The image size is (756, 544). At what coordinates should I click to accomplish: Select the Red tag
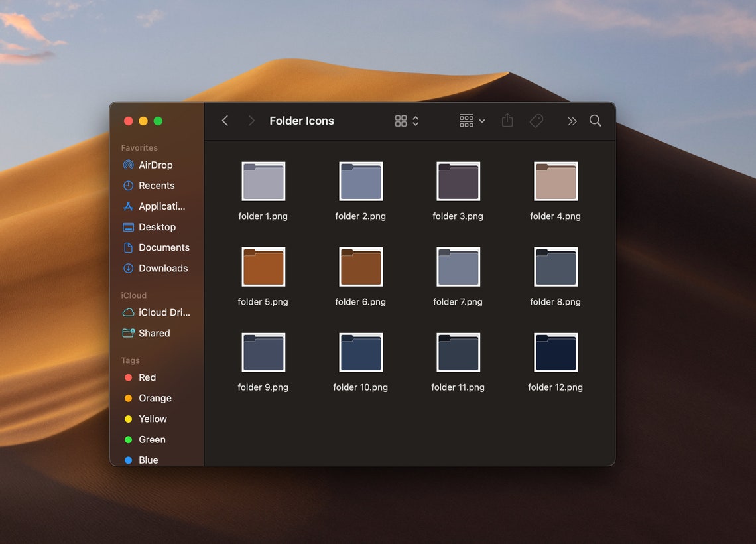pos(147,377)
